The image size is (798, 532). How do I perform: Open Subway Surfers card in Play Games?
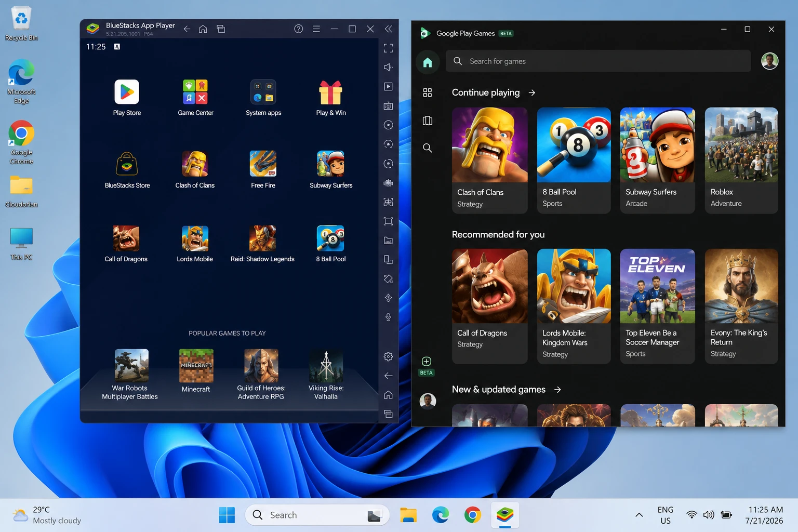(x=658, y=161)
